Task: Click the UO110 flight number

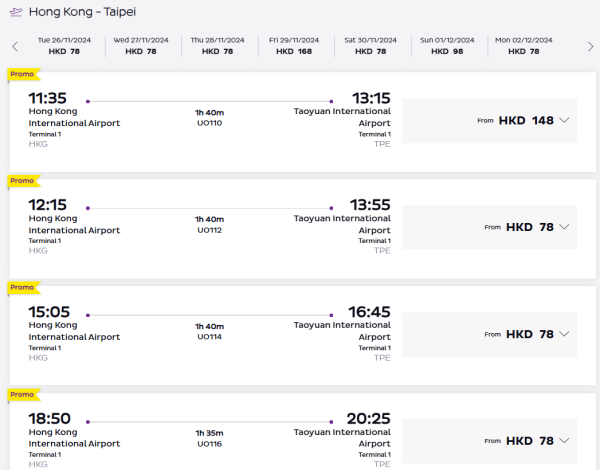Action: pyautogui.click(x=210, y=123)
